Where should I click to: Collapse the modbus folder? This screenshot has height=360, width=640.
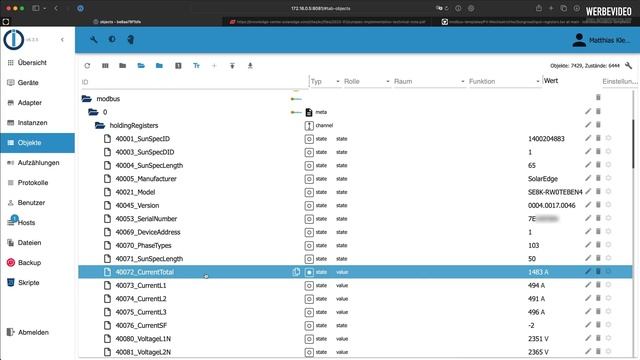click(87, 99)
